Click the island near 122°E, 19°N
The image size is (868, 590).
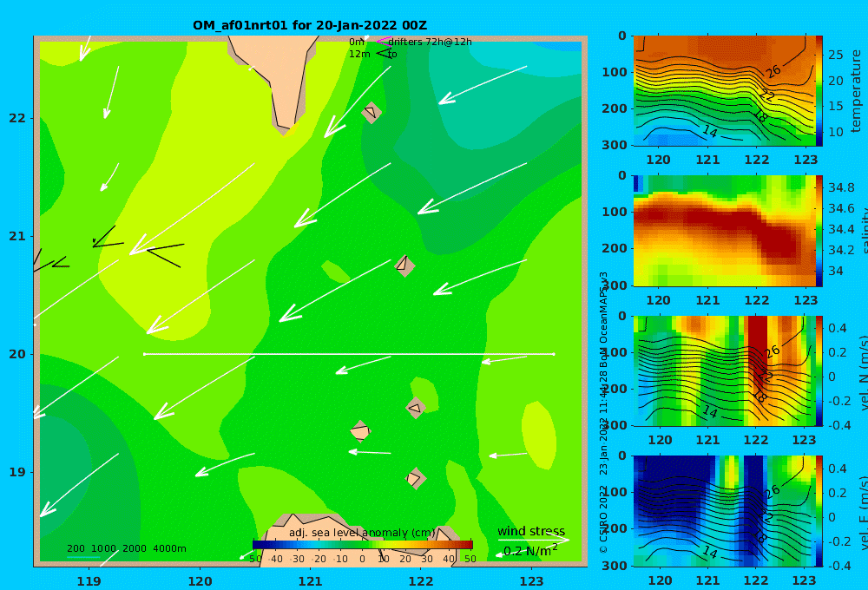coord(415,478)
